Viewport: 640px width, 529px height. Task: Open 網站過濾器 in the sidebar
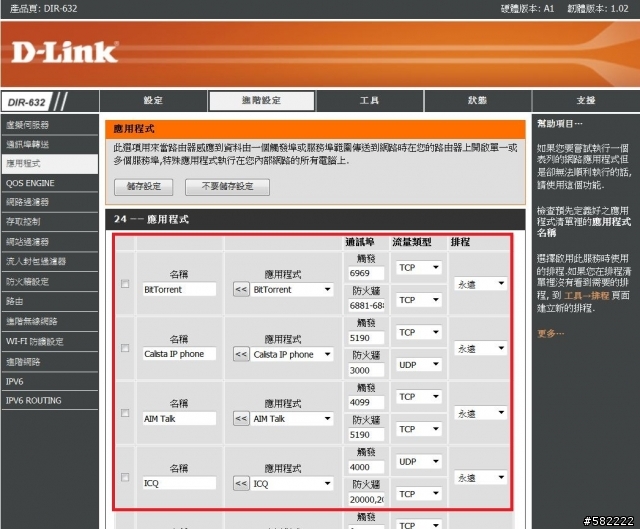[50, 242]
